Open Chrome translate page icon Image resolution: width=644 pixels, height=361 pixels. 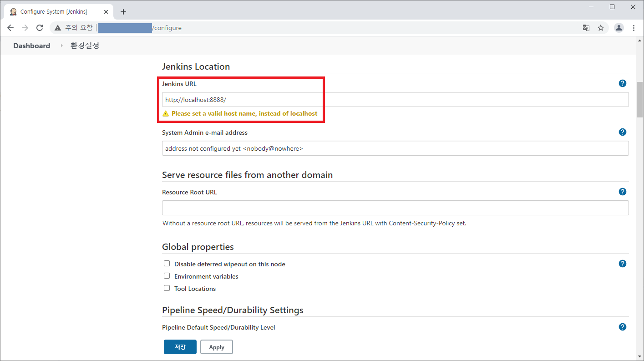point(586,28)
